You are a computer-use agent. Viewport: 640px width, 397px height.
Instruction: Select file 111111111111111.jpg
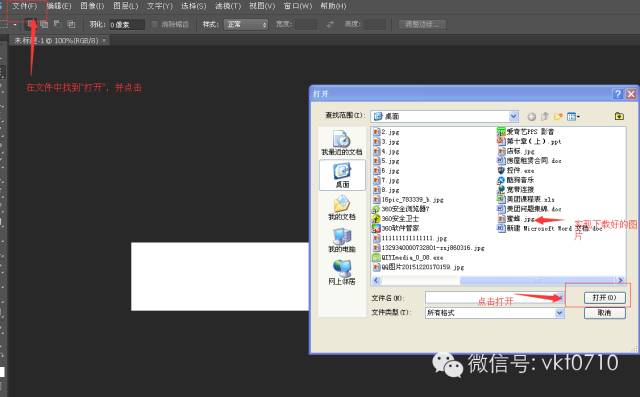[x=410, y=238]
